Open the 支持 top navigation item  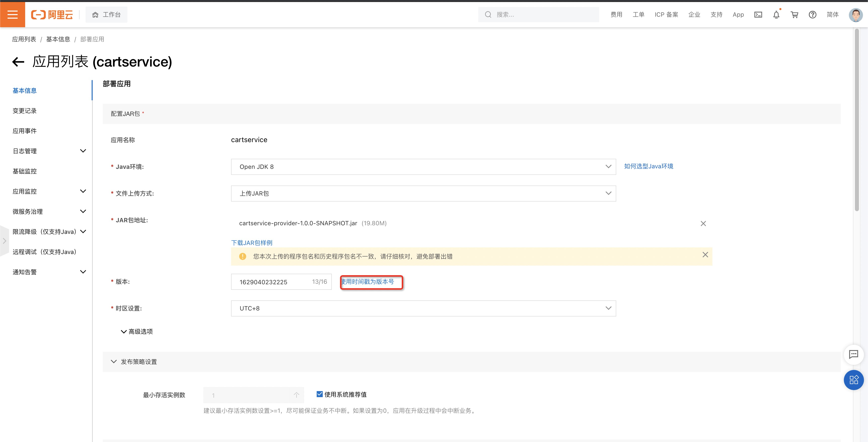click(x=716, y=15)
